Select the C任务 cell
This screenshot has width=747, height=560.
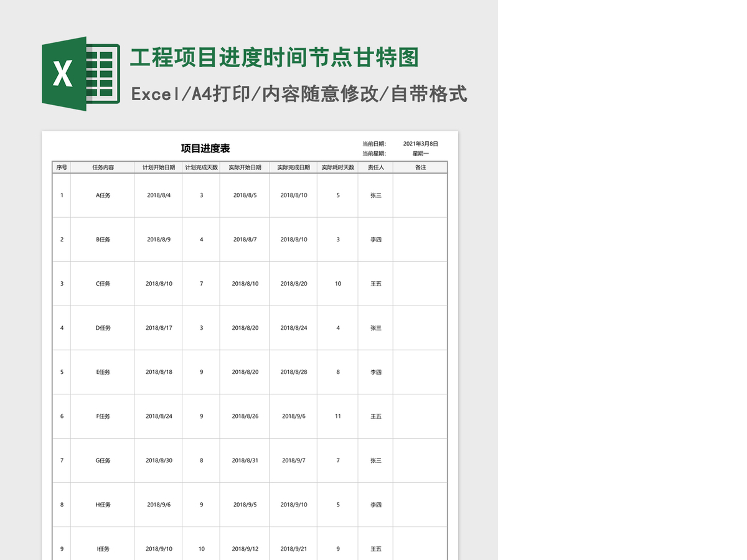(x=103, y=284)
